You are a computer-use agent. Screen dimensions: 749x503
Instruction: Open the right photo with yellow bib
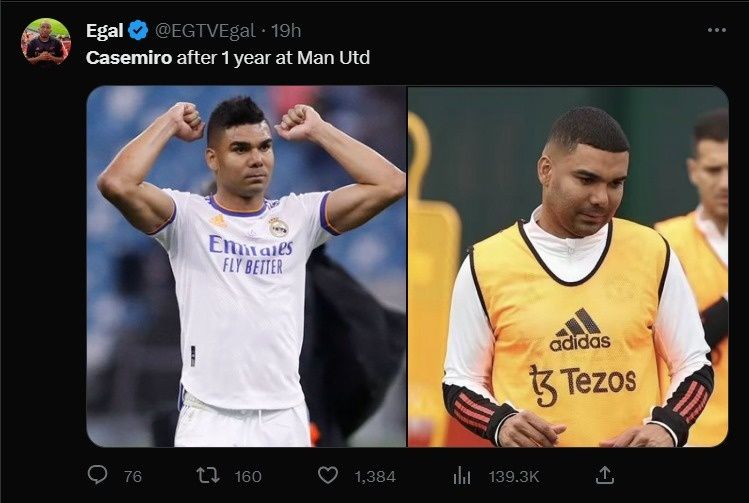567,266
